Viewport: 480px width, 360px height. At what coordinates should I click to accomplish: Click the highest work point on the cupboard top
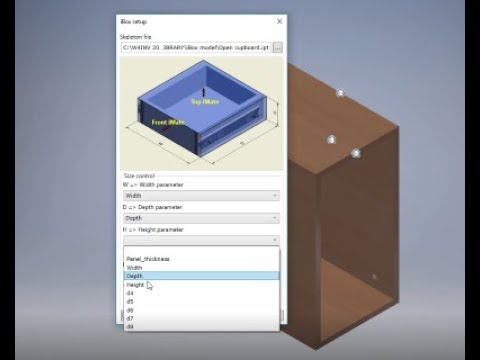340,93
